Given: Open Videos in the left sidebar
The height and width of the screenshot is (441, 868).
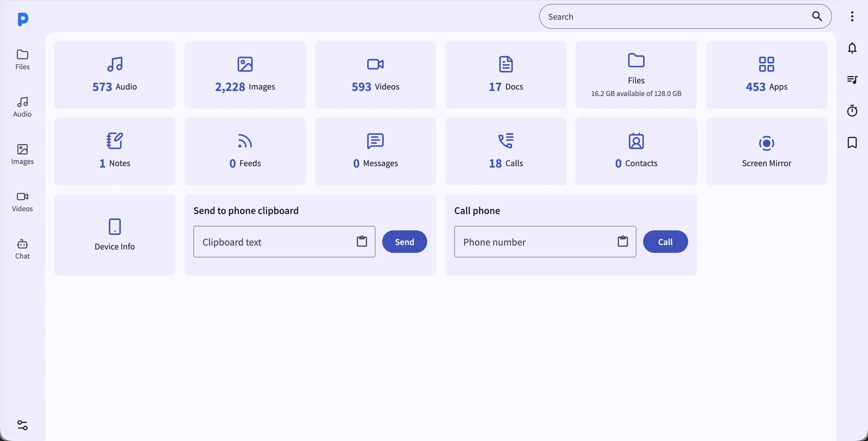Looking at the screenshot, I should pyautogui.click(x=22, y=202).
